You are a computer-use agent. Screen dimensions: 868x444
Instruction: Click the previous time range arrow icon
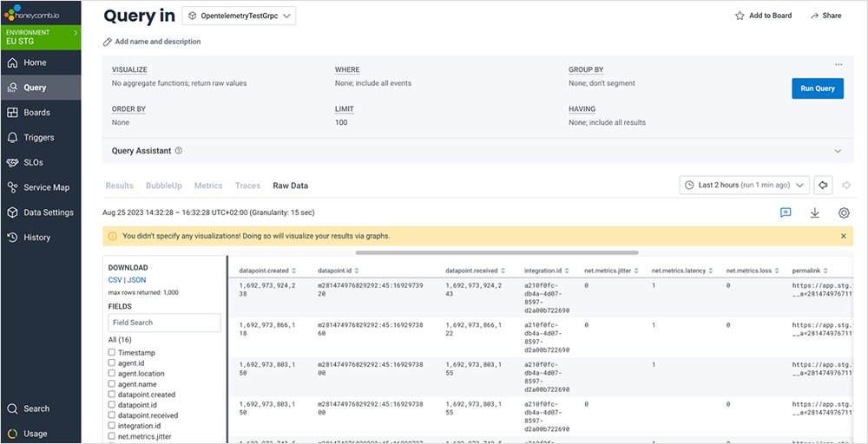(x=824, y=185)
